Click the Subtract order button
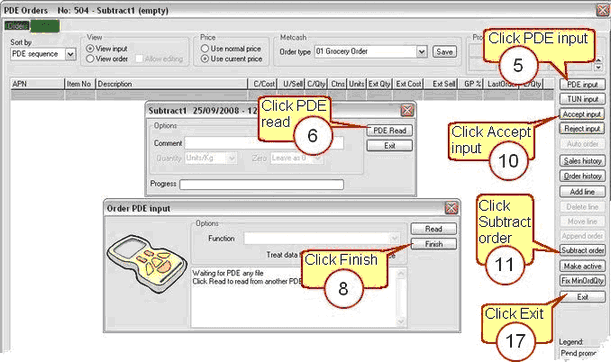 pyautogui.click(x=582, y=250)
